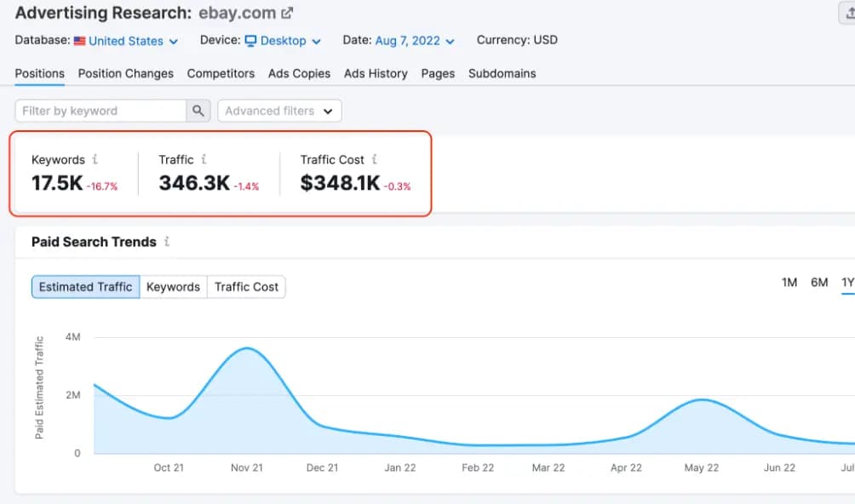This screenshot has width=855, height=504.
Task: Click the Keywords info icon
Action: tap(95, 159)
